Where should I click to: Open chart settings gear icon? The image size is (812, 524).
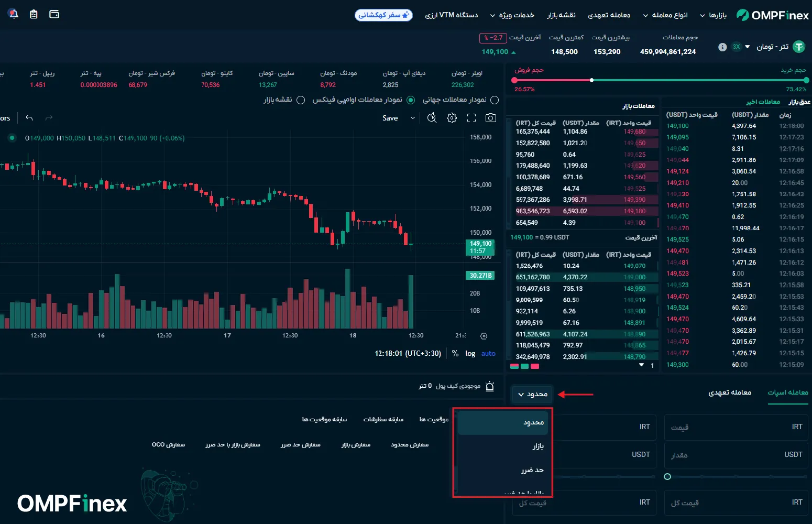pyautogui.click(x=452, y=118)
